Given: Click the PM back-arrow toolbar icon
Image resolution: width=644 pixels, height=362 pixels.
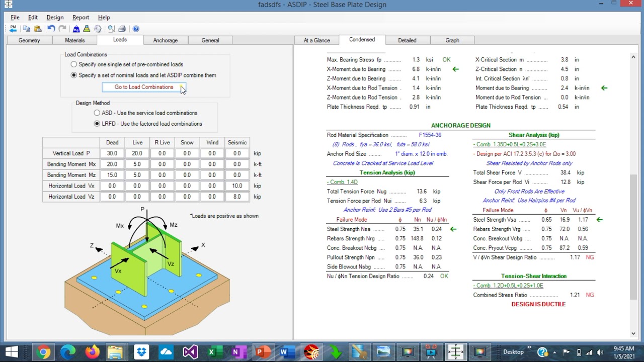Looking at the screenshot, I should (x=13, y=29).
